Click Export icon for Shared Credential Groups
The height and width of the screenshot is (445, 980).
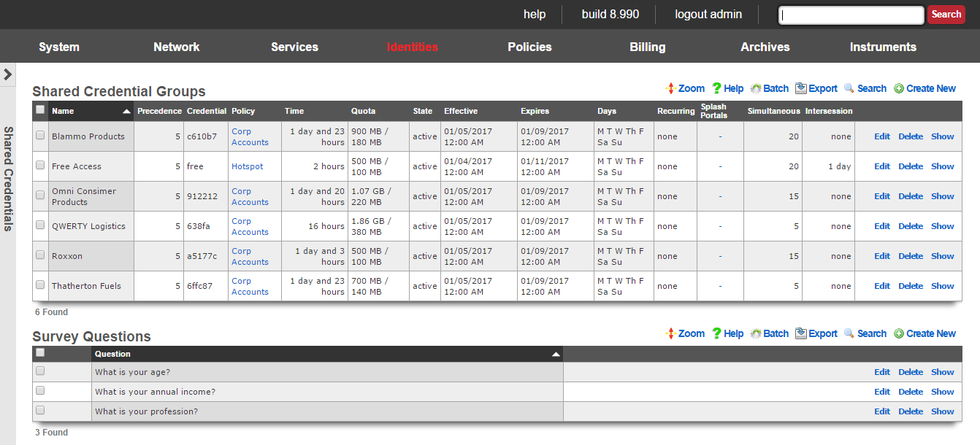[801, 88]
